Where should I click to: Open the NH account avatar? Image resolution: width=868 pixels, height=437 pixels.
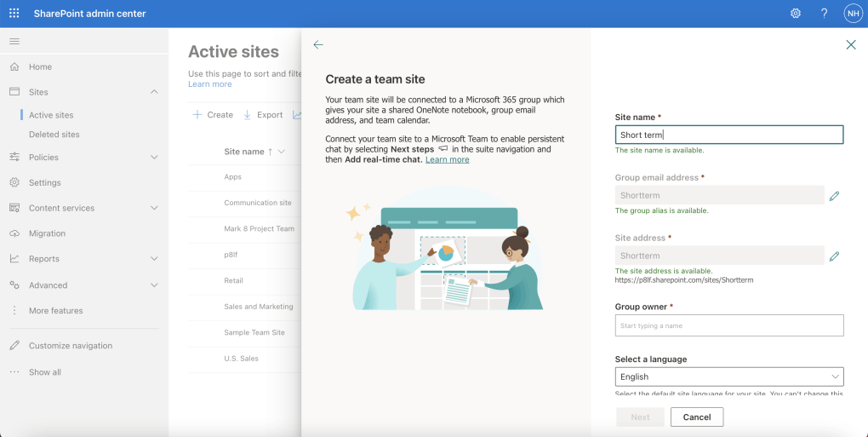(x=853, y=14)
